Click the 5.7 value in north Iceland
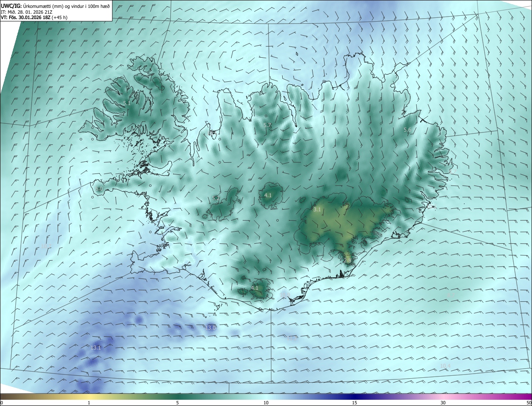 coord(267,125)
